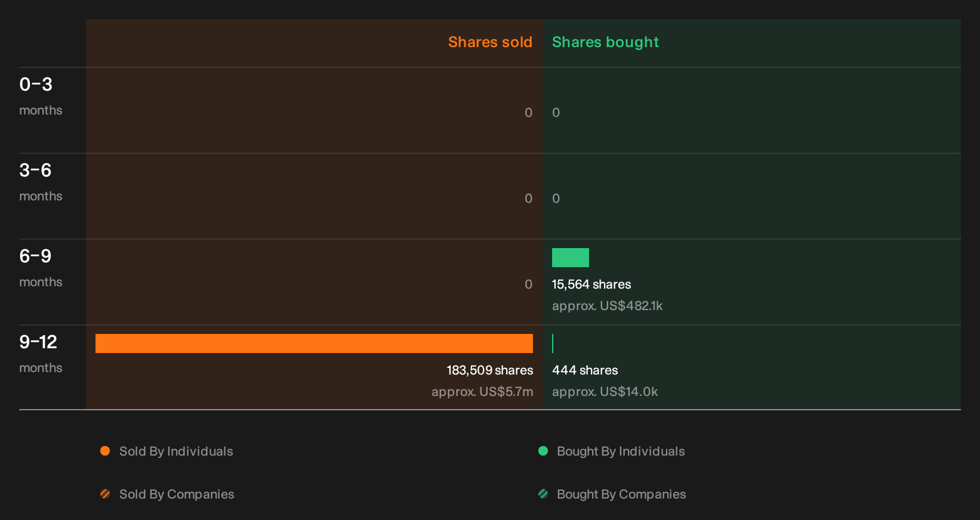The height and width of the screenshot is (520, 980).
Task: Click the Shares sold column header
Action: pyautogui.click(x=490, y=42)
